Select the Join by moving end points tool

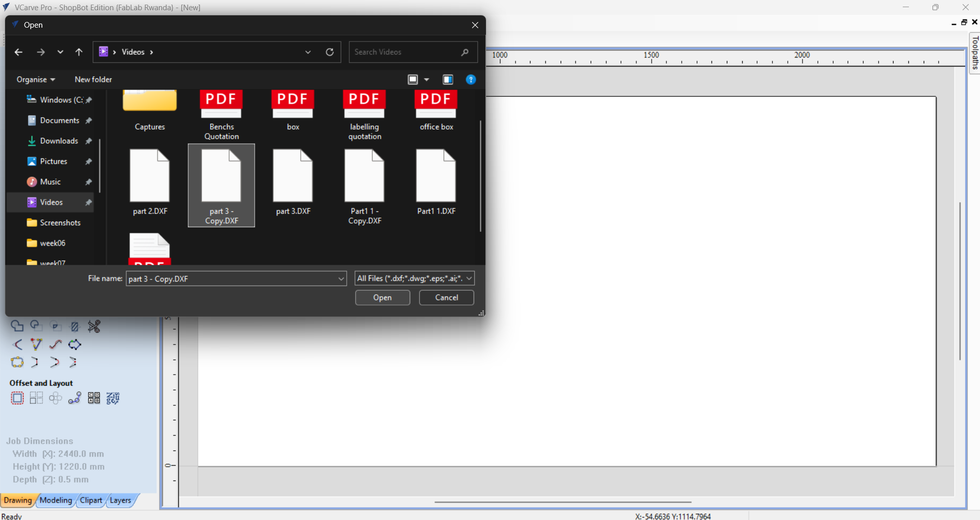[x=73, y=362]
